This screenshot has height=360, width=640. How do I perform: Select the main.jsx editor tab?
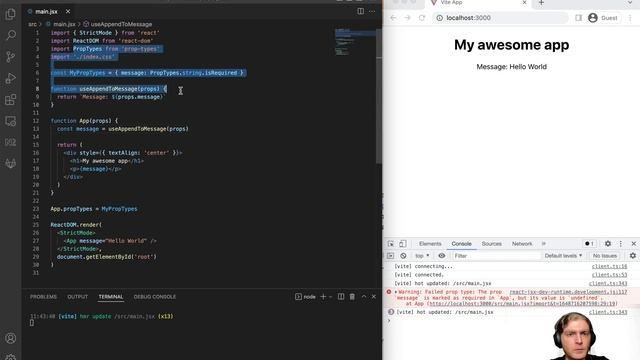pos(46,11)
